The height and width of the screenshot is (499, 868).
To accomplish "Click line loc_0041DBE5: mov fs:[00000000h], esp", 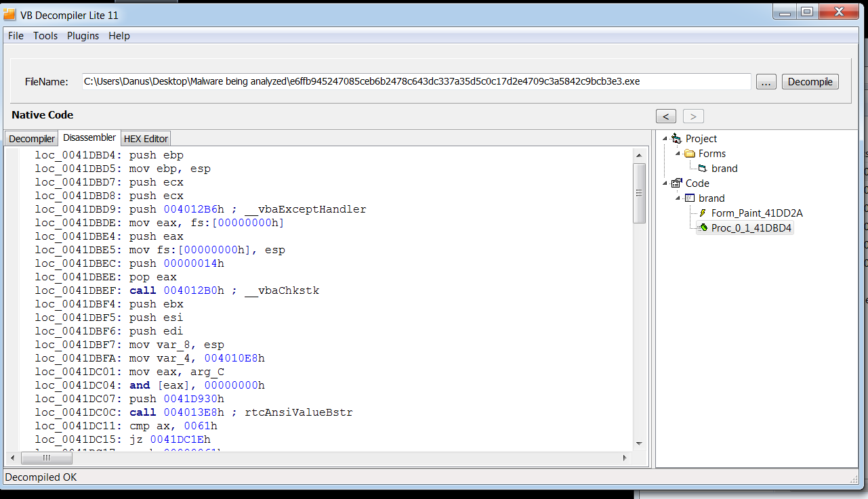I will click(160, 250).
